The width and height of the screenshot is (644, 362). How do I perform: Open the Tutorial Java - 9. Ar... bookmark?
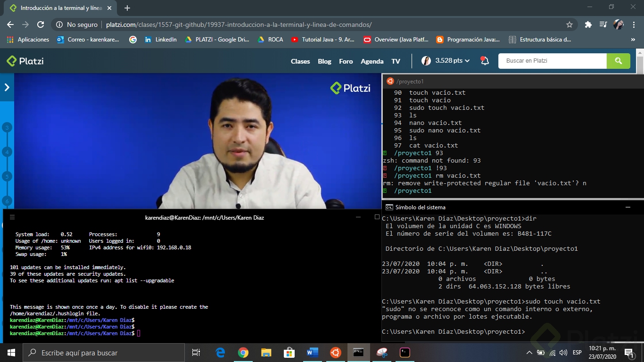click(x=323, y=40)
